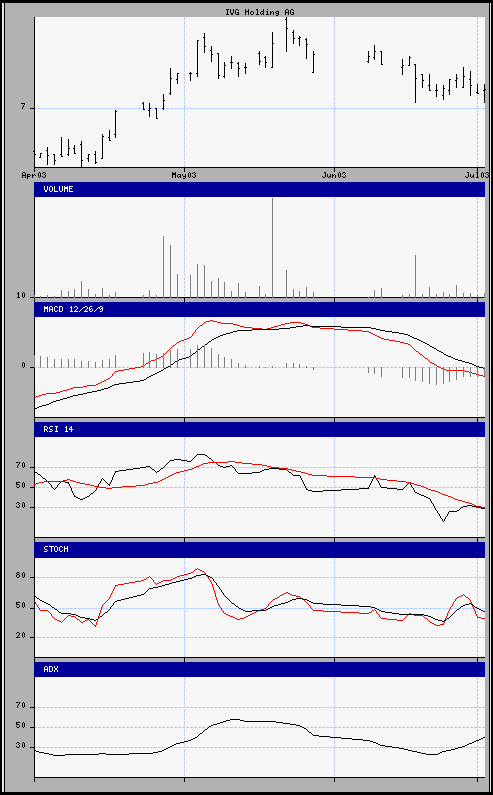Click the STOCH 20 level label
This screenshot has height=795, width=493.
(21, 636)
